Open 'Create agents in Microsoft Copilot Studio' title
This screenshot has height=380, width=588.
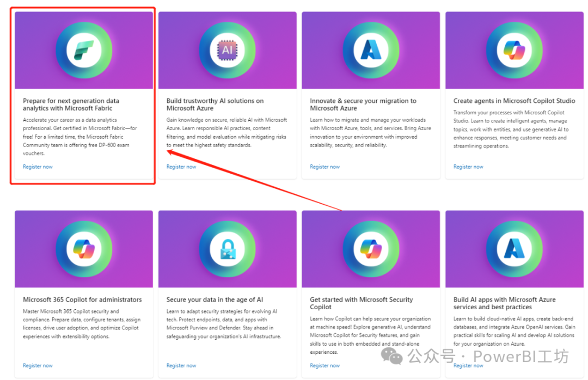[514, 101]
